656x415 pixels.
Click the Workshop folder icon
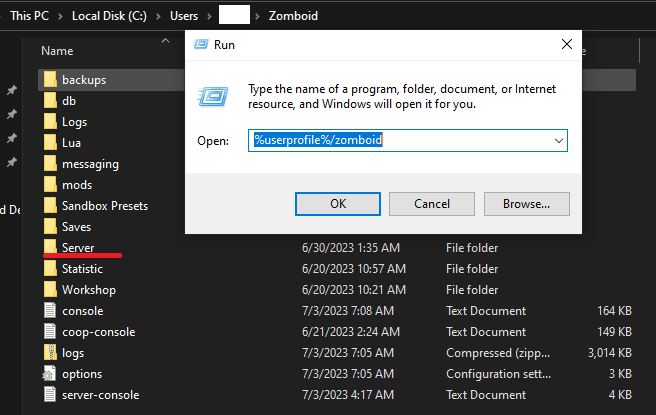tap(51, 289)
